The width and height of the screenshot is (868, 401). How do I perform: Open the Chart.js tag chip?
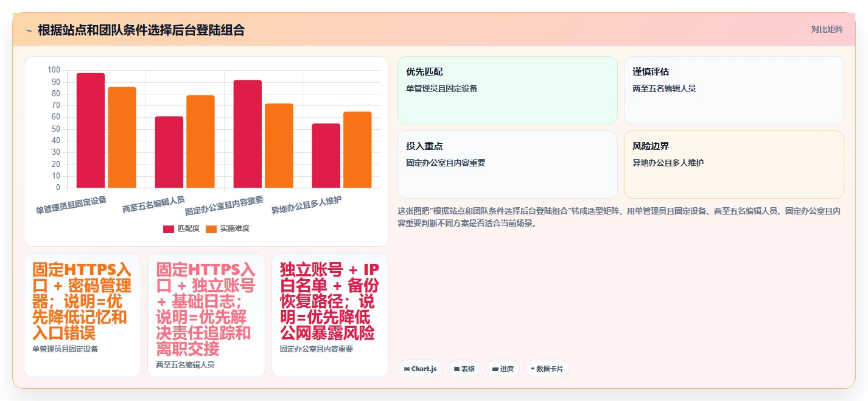click(420, 369)
